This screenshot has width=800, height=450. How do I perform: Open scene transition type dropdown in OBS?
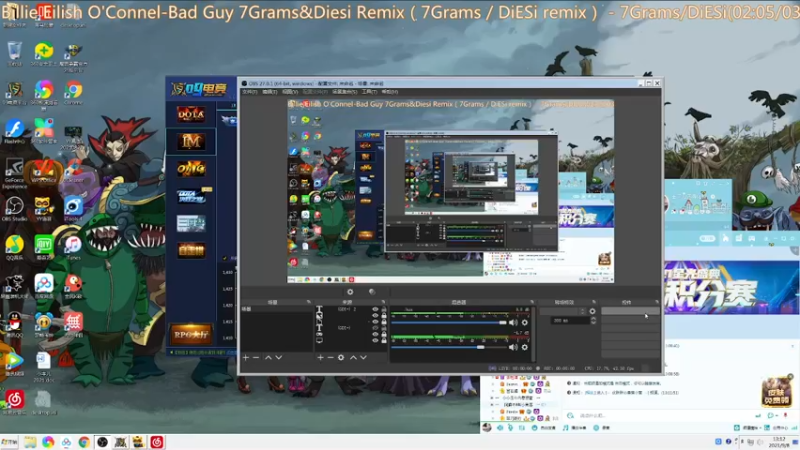(x=562, y=311)
